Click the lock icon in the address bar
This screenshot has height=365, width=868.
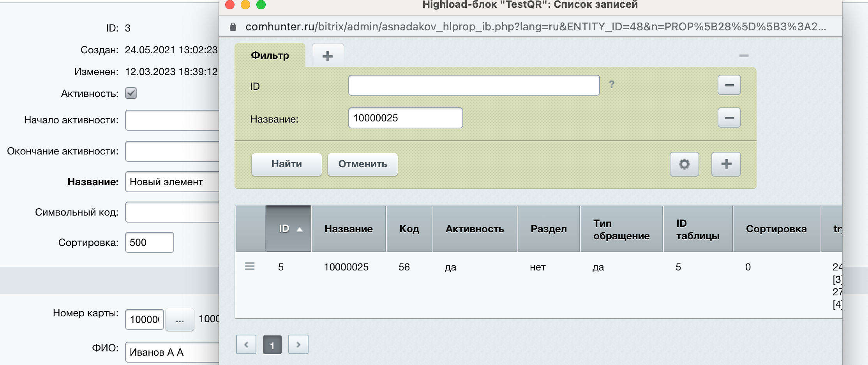(x=233, y=27)
